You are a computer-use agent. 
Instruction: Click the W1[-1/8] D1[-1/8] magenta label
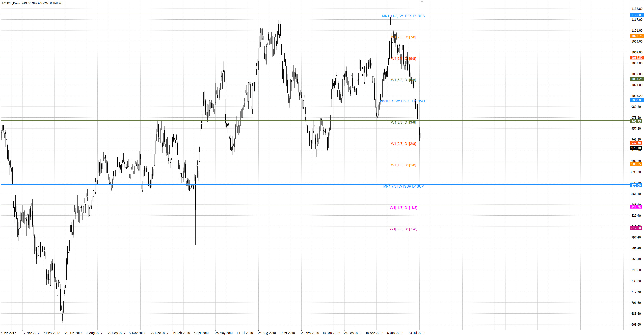[403, 208]
